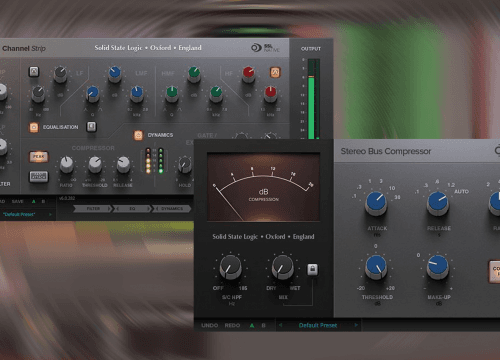
Task: Select FILTER block in processing order
Action: [93, 209]
